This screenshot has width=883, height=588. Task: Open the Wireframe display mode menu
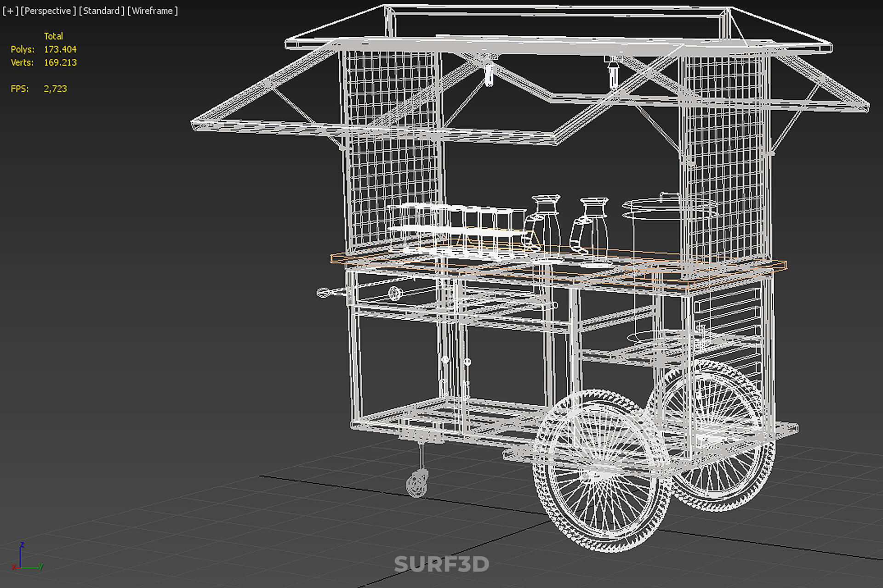point(153,11)
